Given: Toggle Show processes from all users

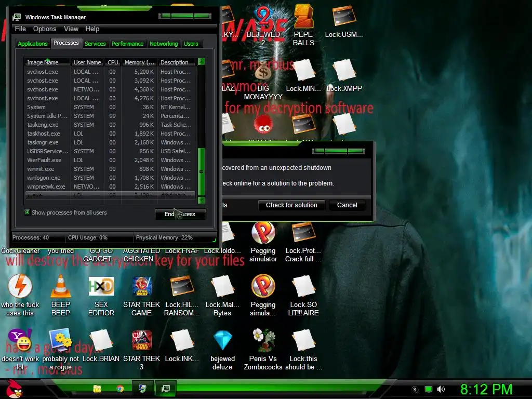Looking at the screenshot, I should coord(27,212).
